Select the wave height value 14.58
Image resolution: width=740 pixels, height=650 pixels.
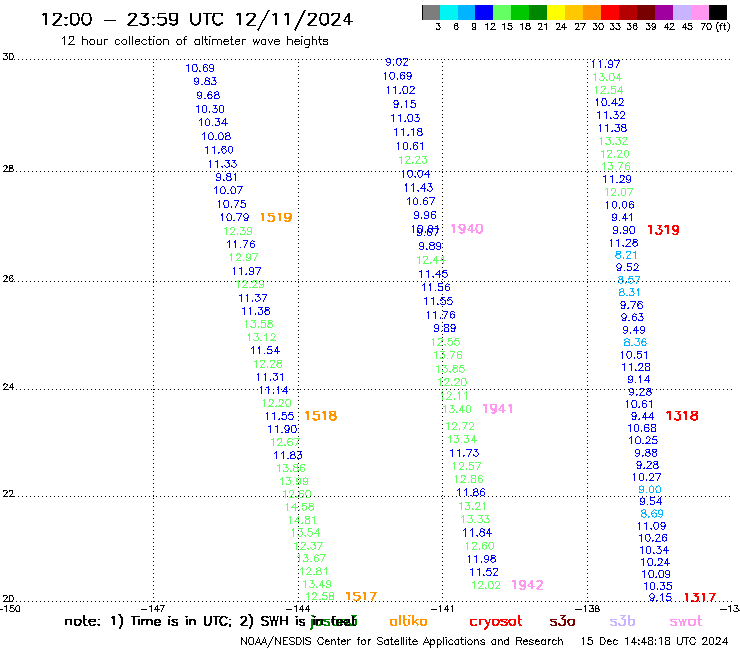tap(299, 507)
